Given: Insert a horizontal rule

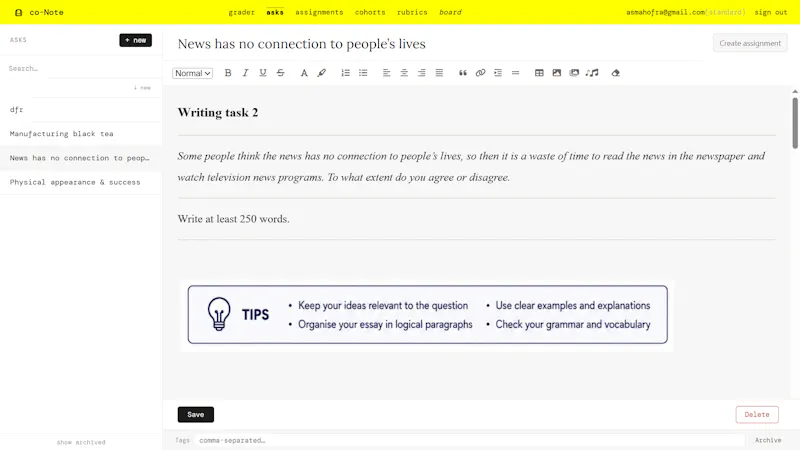Looking at the screenshot, I should point(515,73).
